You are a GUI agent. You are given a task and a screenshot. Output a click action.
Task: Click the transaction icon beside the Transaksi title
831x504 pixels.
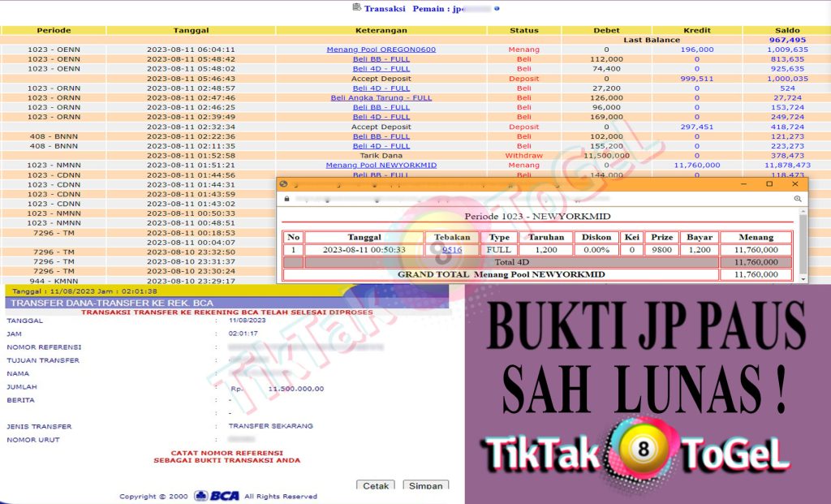[x=357, y=7]
